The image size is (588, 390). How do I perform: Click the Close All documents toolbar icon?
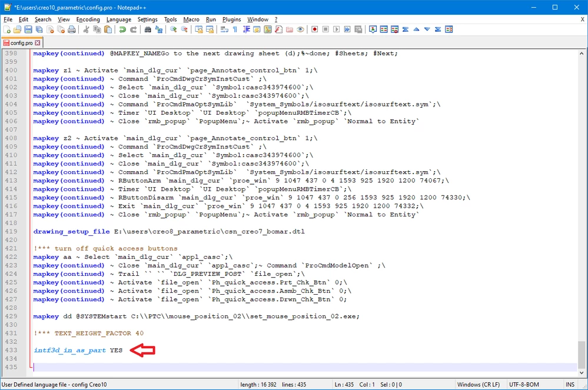pyautogui.click(x=61, y=29)
